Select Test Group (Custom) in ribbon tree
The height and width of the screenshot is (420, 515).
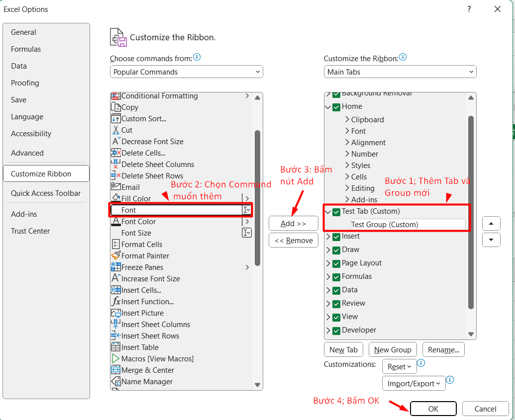385,225
